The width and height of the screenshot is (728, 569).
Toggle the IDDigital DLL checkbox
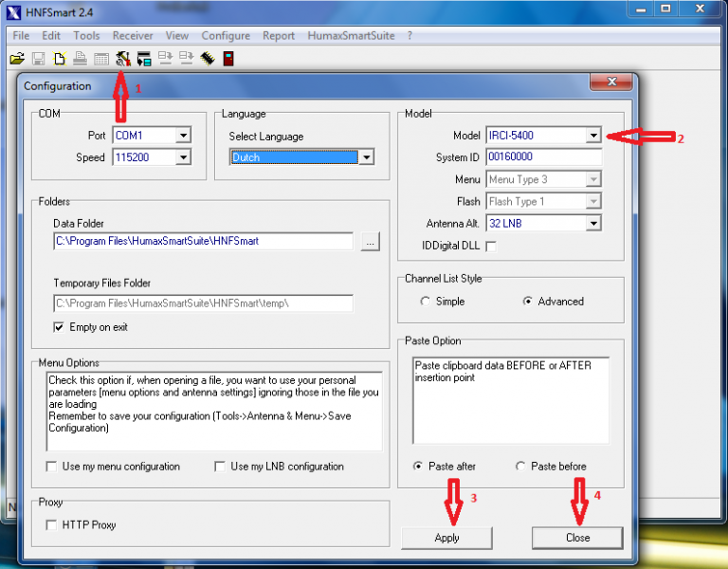pyautogui.click(x=491, y=247)
